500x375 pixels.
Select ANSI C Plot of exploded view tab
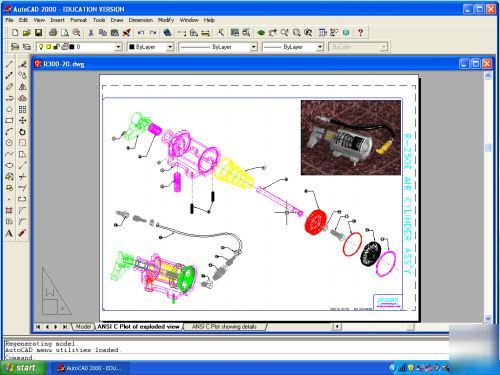point(139,327)
